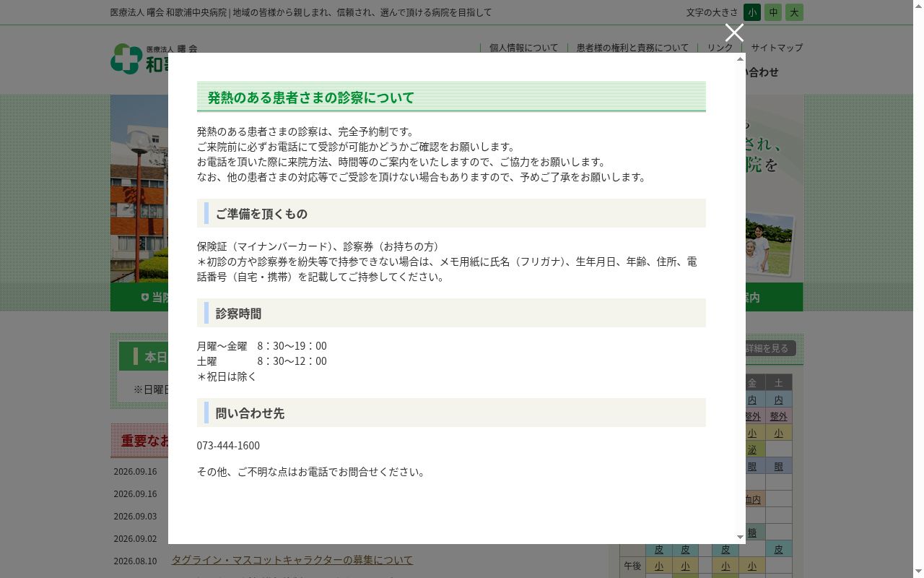This screenshot has height=578, width=924.
Task: Click the 詳細を見る button
Action: click(x=770, y=348)
